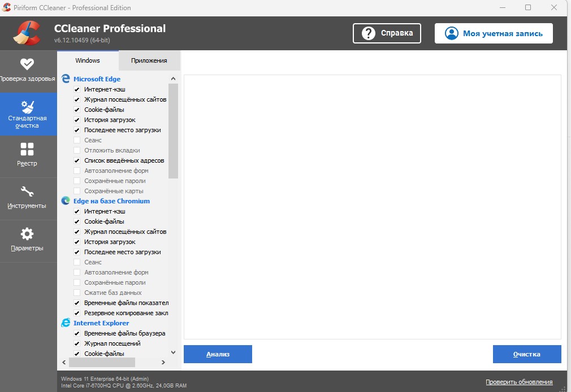The image size is (571, 392).
Task: Open the Settings gear icon
Action: [27, 234]
